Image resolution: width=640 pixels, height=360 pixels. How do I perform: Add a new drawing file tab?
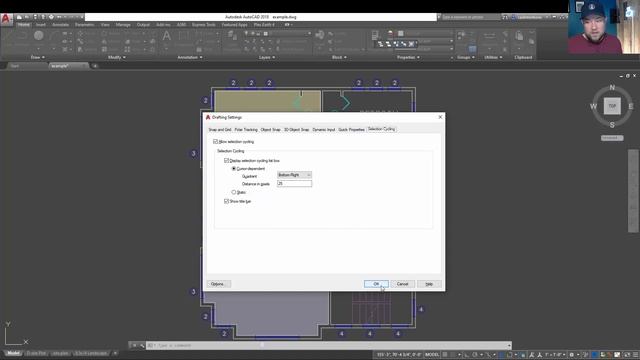[x=95, y=66]
